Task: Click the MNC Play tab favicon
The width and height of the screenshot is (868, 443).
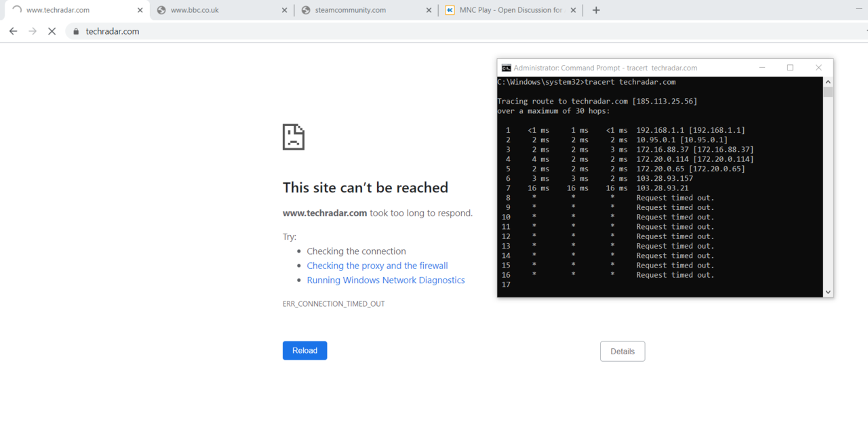Action: coord(450,10)
